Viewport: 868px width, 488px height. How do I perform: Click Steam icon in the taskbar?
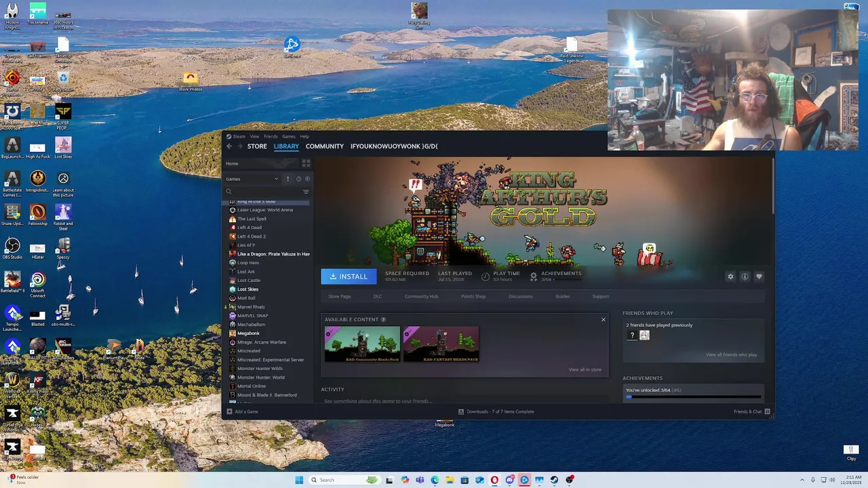[x=554, y=480]
